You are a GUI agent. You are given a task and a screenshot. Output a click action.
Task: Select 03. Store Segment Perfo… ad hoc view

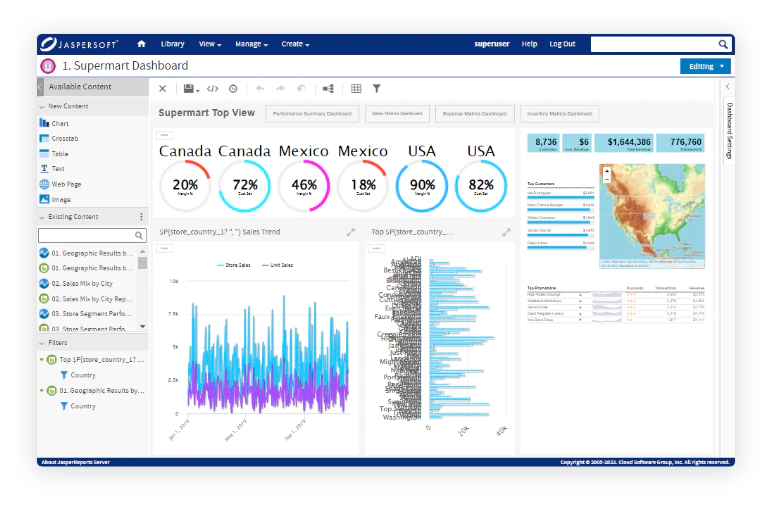click(85, 314)
